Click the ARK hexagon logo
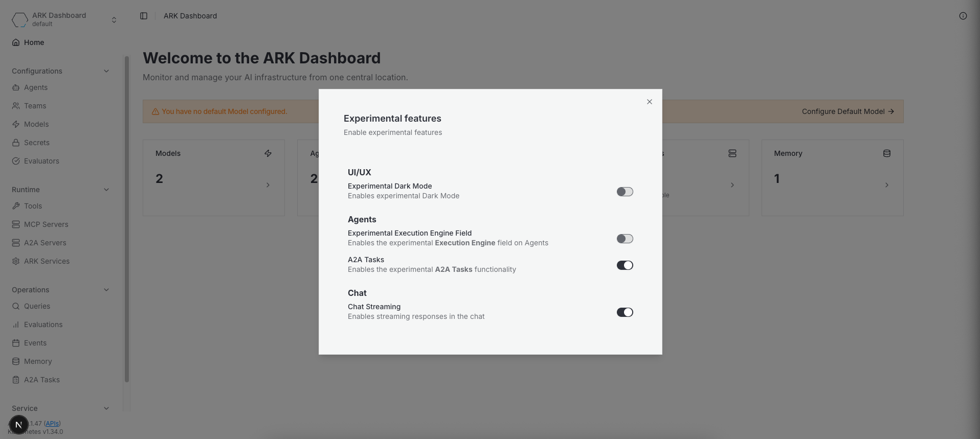Image resolution: width=980 pixels, height=439 pixels. (20, 19)
